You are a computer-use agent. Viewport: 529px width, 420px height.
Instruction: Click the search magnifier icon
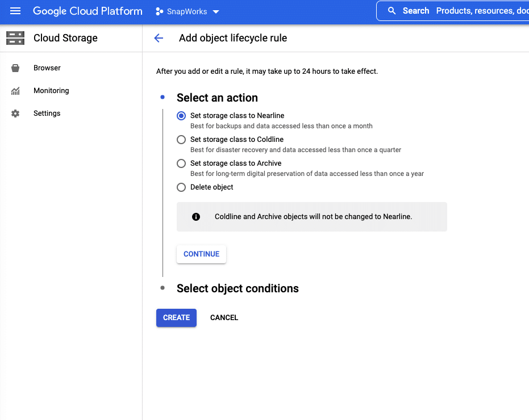pyautogui.click(x=391, y=11)
